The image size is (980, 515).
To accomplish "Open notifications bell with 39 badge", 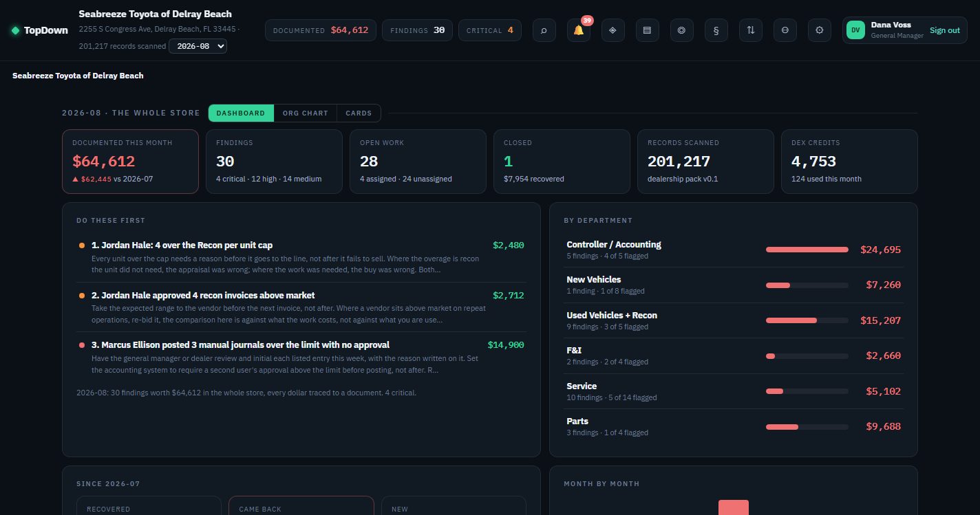I will [578, 30].
